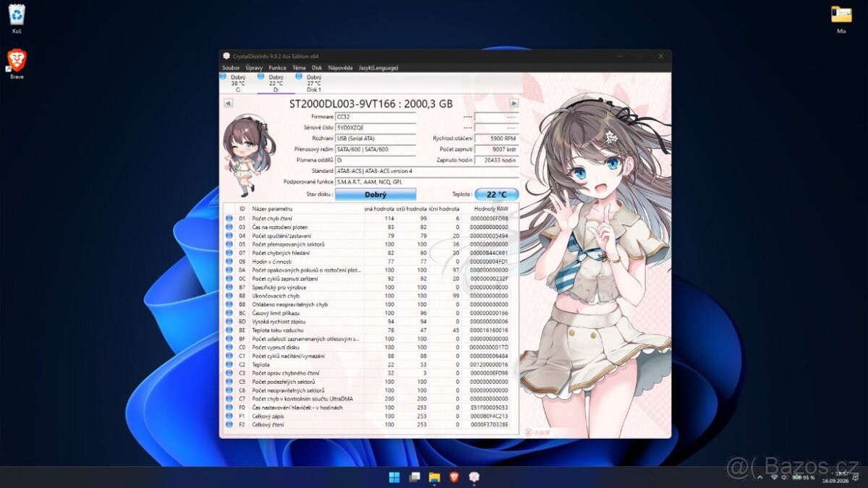The width and height of the screenshot is (868, 488).
Task: Open the Jazyk(Language) menu
Action: 378,67
